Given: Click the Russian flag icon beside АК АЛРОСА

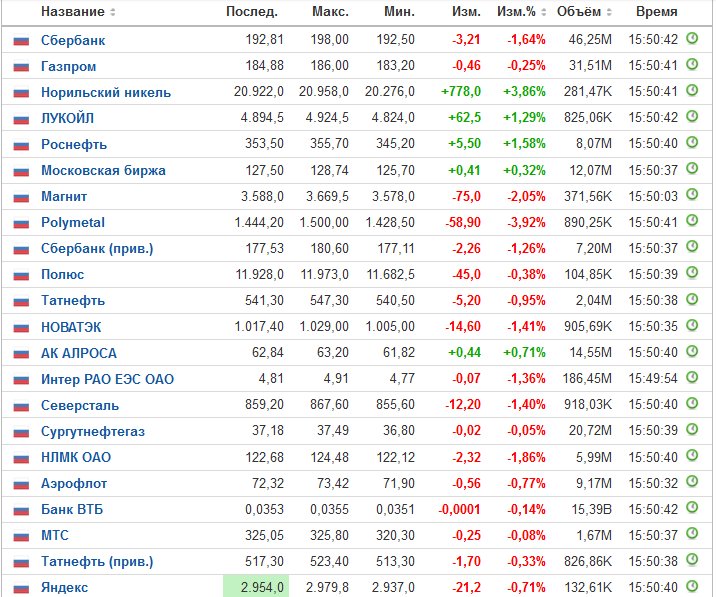Looking at the screenshot, I should coord(21,354).
